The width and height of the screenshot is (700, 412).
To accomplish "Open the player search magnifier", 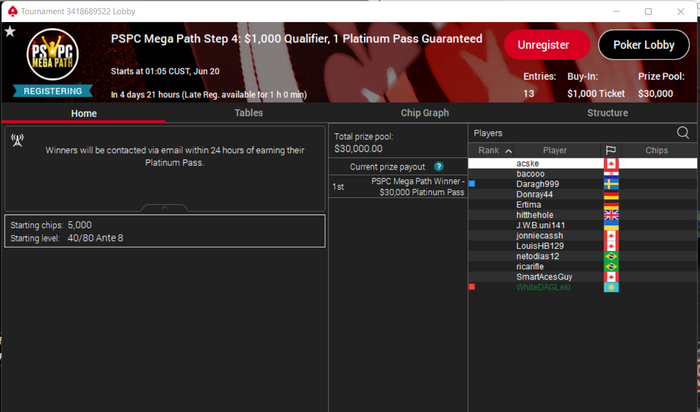I will pyautogui.click(x=683, y=133).
